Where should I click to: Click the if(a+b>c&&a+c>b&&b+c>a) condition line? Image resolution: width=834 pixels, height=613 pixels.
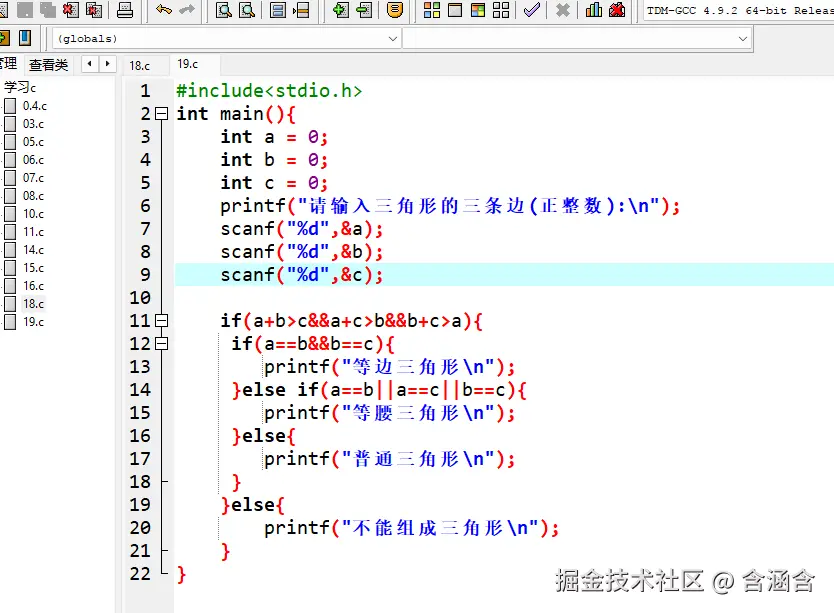coord(352,320)
